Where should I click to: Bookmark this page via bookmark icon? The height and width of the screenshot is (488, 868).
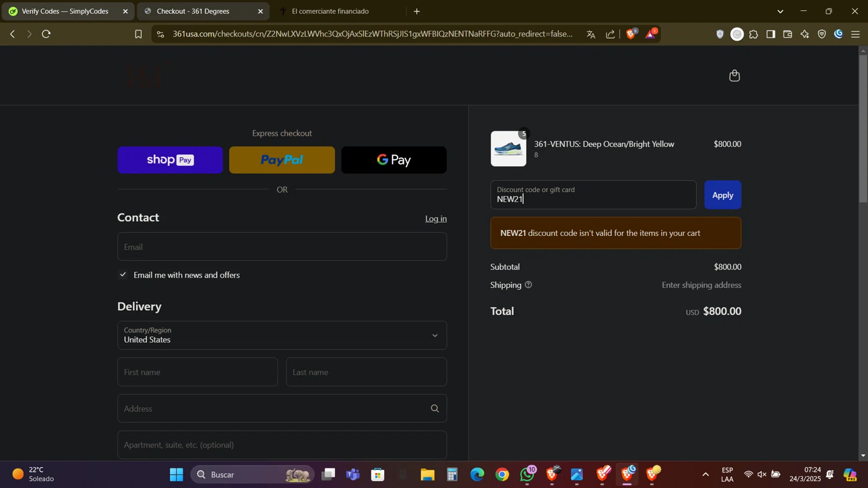[x=138, y=35]
